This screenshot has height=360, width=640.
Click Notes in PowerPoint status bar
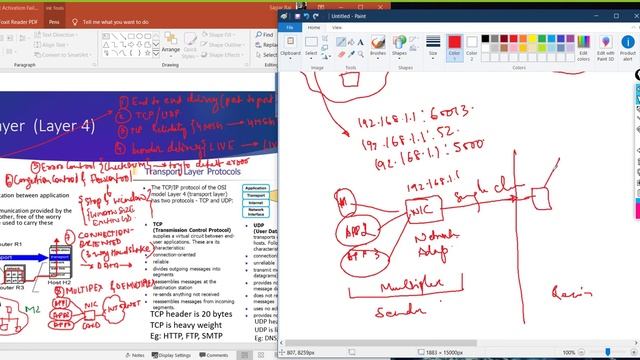pos(135,355)
